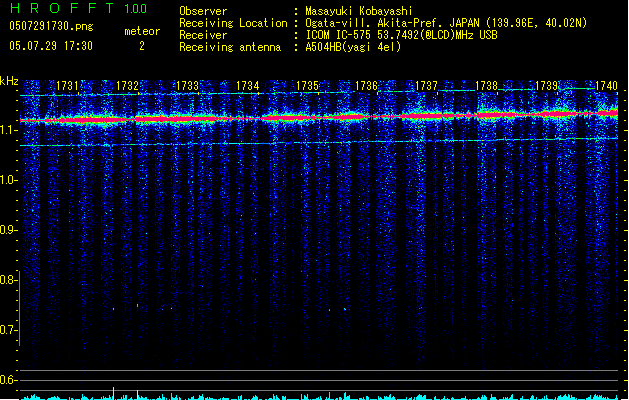Click the 1737 time marker
The width and height of the screenshot is (629, 400).
pyautogui.click(x=426, y=86)
